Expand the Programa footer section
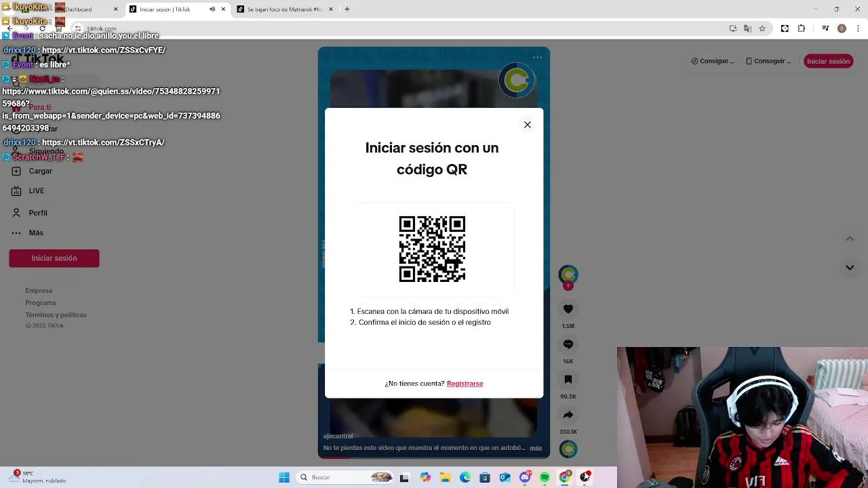 [41, 303]
